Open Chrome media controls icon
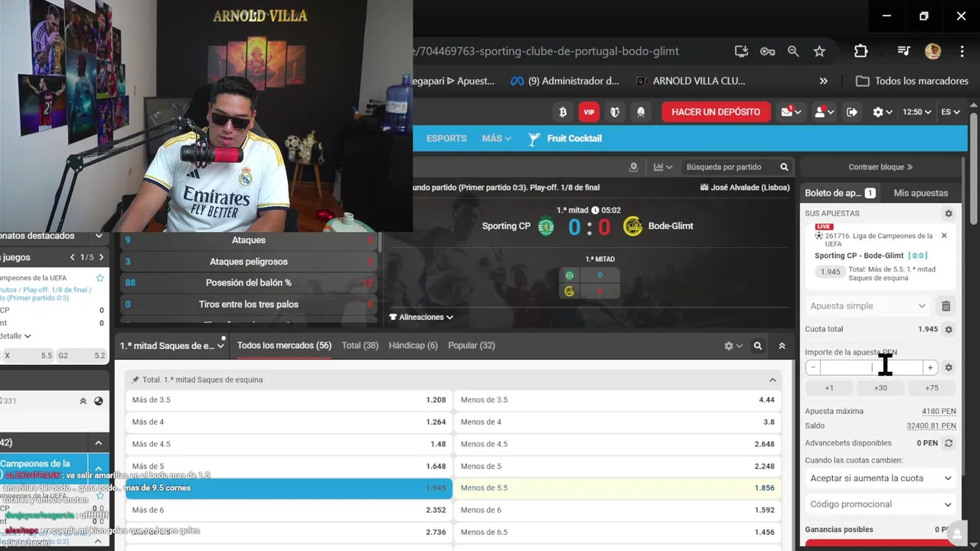Screen dimensions: 980x551 pos(904,51)
